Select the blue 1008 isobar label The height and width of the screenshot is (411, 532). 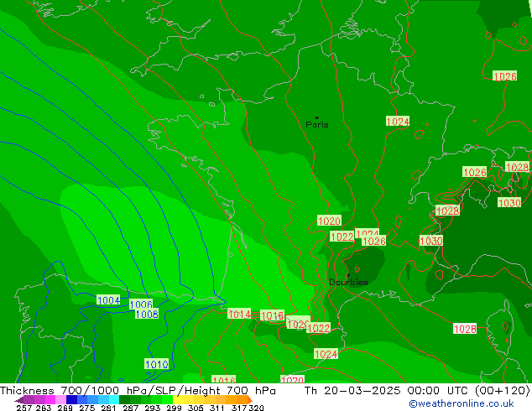[x=147, y=314]
